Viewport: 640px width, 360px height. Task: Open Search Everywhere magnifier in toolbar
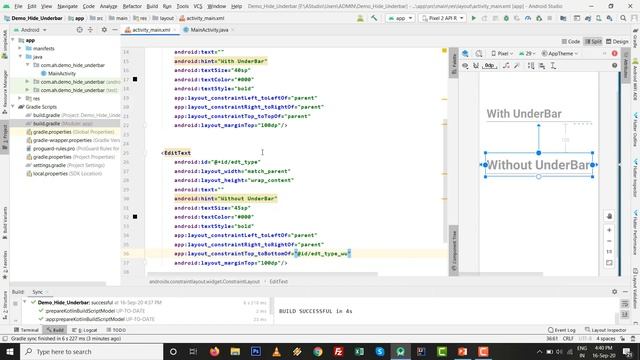623,18
